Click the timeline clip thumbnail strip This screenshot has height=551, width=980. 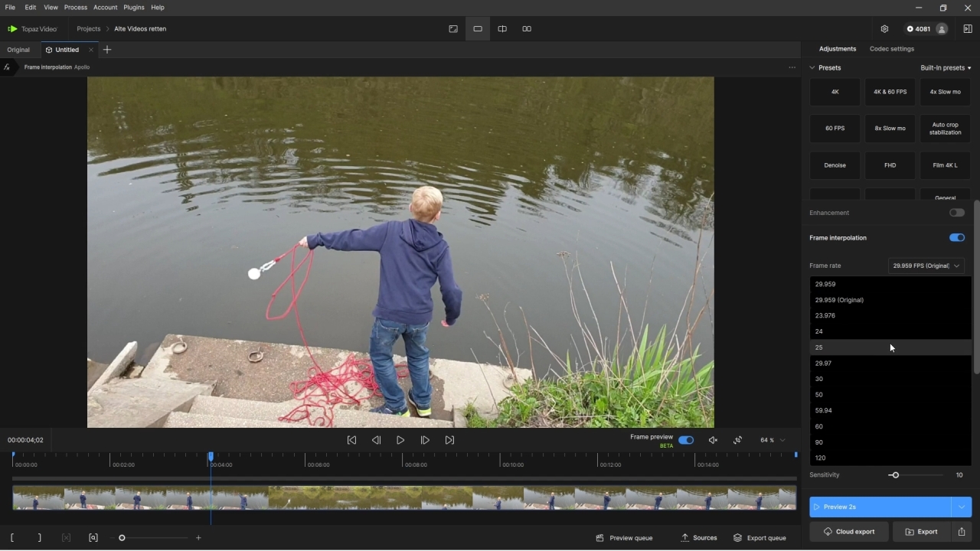(404, 497)
